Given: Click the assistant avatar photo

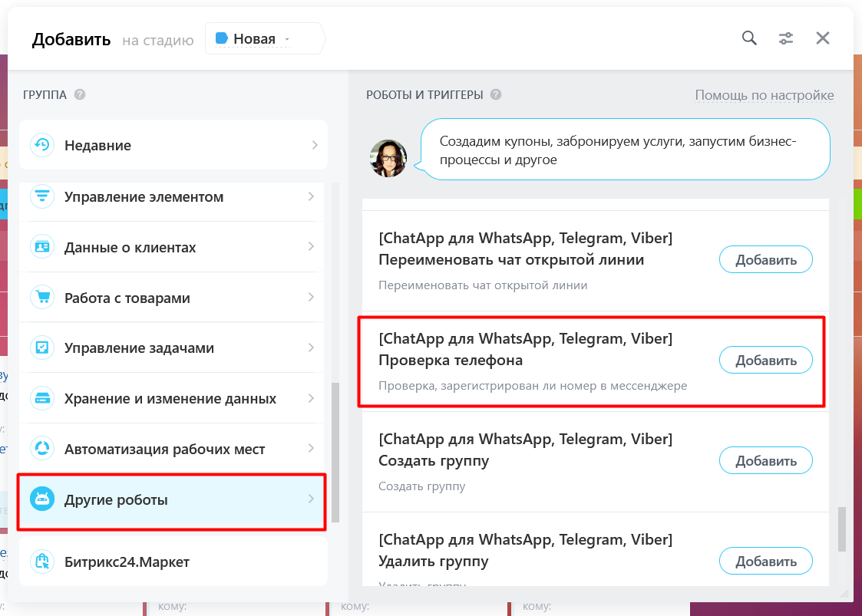Looking at the screenshot, I should coord(388,159).
